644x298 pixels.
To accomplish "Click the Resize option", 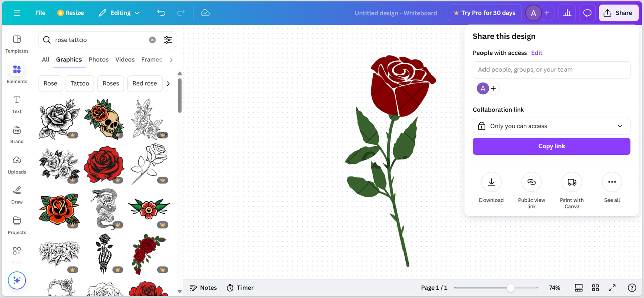I will click(70, 13).
